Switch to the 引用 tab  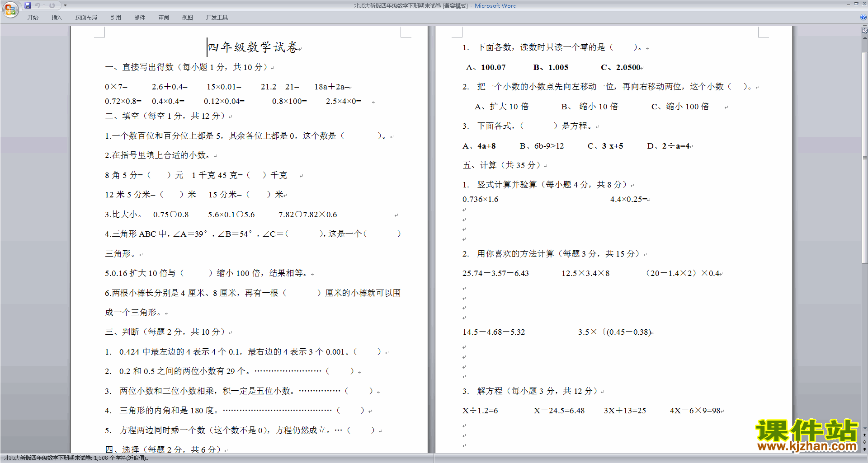pyautogui.click(x=116, y=18)
